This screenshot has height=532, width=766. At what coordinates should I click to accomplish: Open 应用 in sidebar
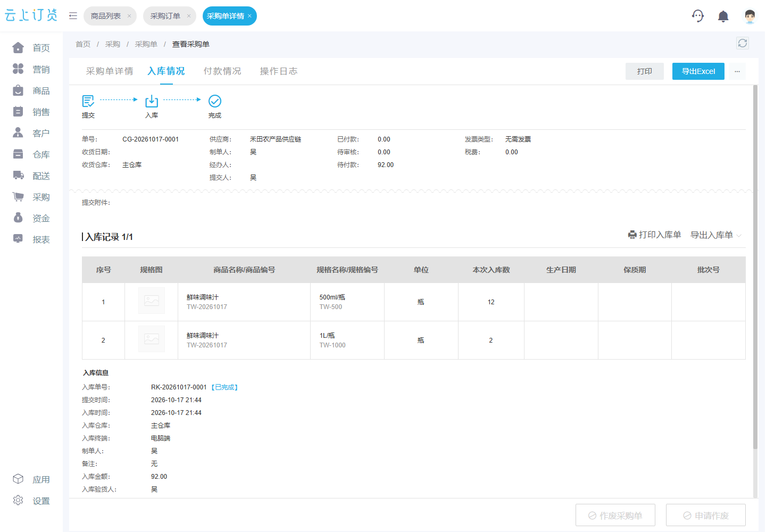pyautogui.click(x=31, y=479)
